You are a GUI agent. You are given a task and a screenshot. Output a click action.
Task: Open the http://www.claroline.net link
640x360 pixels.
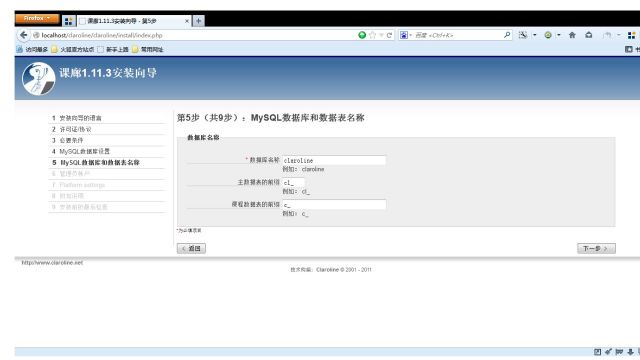[x=52, y=263]
